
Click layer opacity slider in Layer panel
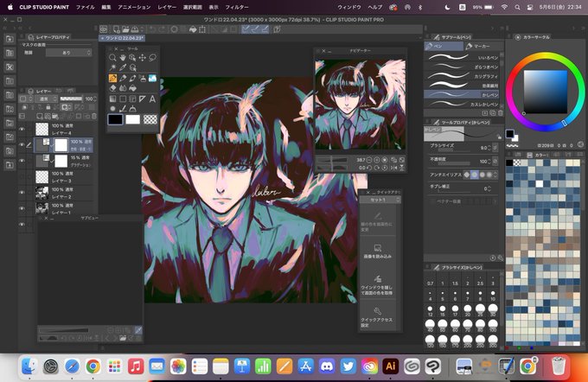click(71, 99)
